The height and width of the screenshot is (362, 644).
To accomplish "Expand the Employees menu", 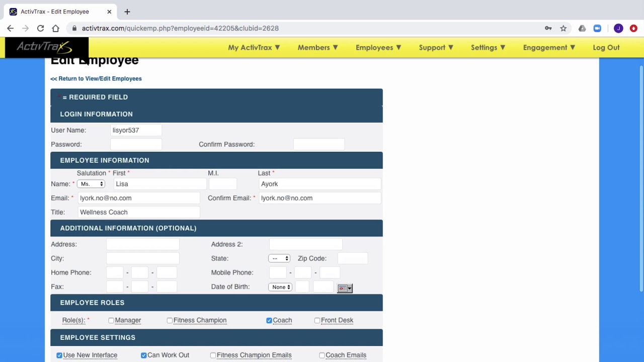I will pyautogui.click(x=378, y=47).
